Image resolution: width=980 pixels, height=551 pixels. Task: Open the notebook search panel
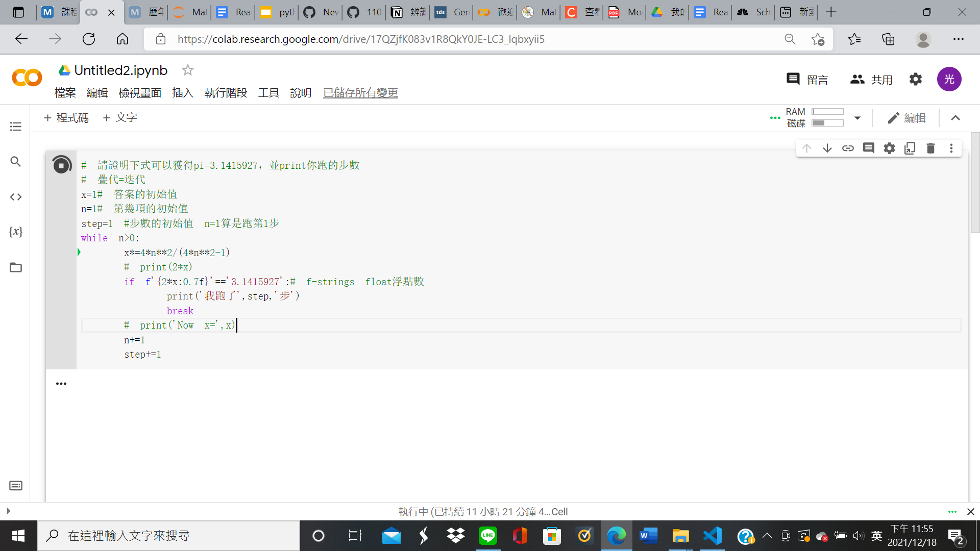pyautogui.click(x=15, y=161)
